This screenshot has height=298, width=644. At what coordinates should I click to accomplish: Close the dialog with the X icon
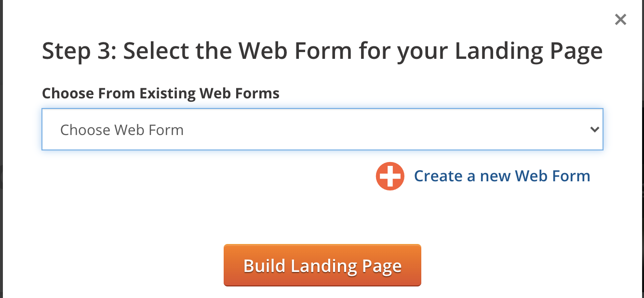coord(620,20)
